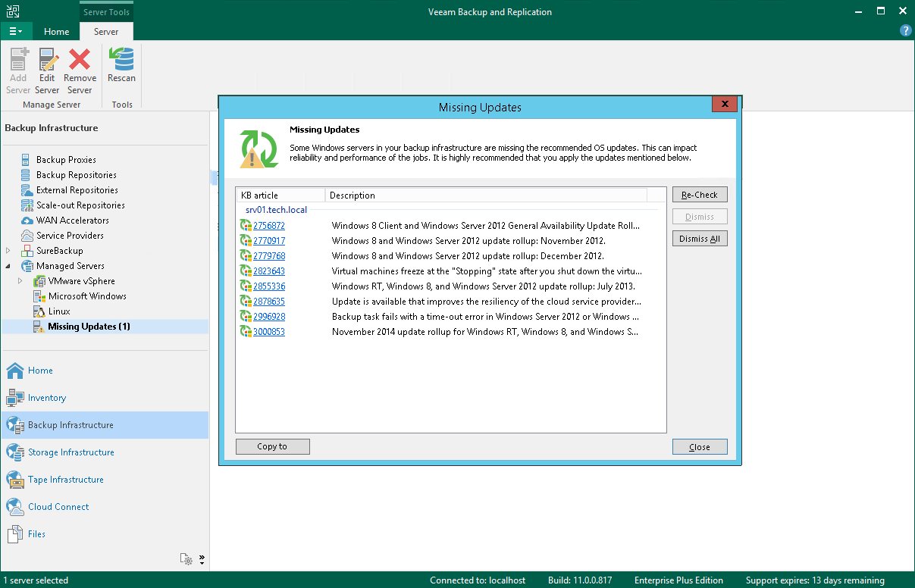
Task: Open KB article 2855336 link
Action: click(x=269, y=286)
